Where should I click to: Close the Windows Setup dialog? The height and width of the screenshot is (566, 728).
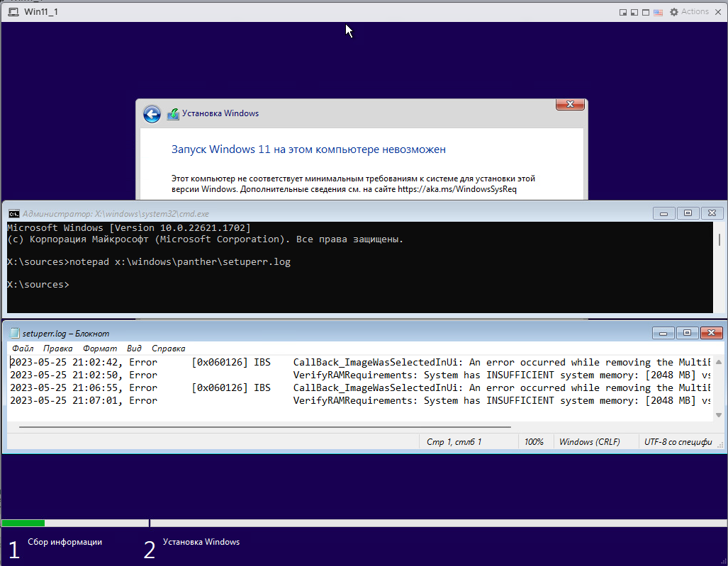(x=569, y=105)
